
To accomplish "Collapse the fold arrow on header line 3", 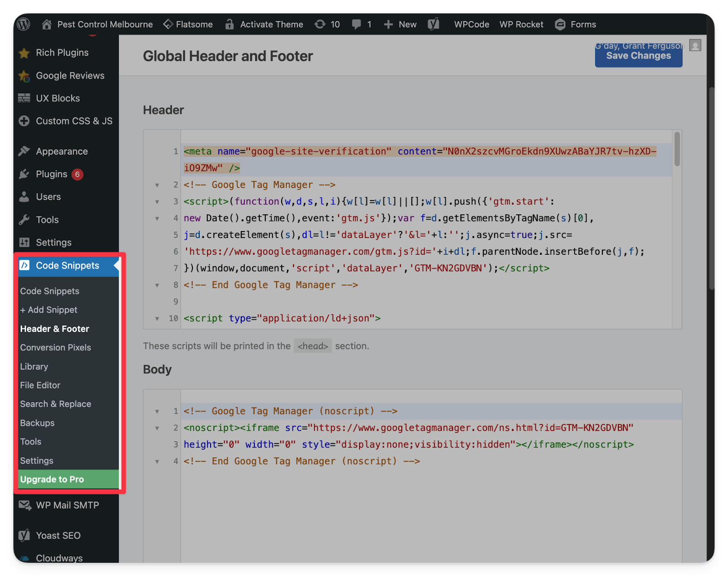I will pos(157,202).
